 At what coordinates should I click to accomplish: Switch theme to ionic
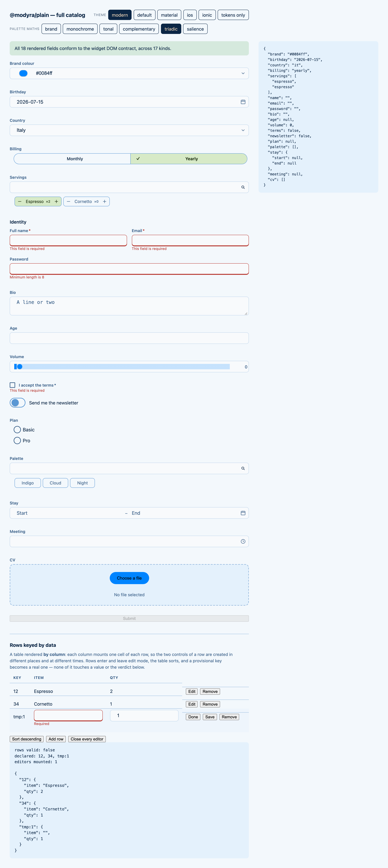click(207, 15)
